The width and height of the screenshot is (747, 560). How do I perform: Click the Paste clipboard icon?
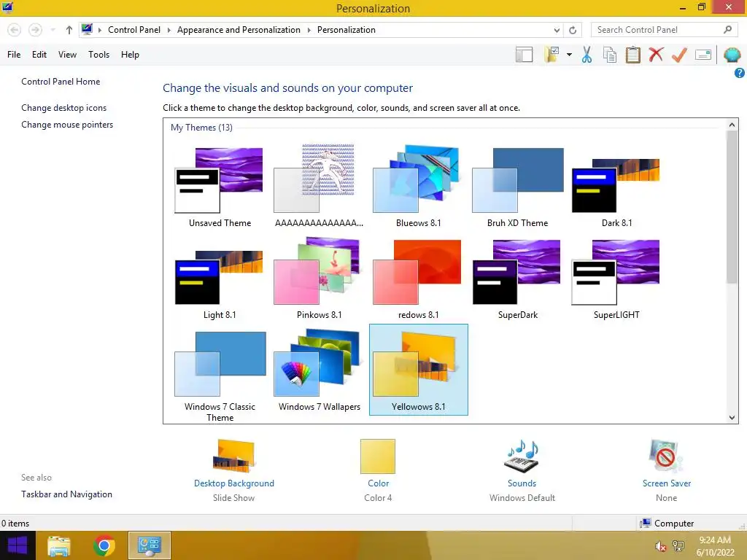pyautogui.click(x=633, y=55)
